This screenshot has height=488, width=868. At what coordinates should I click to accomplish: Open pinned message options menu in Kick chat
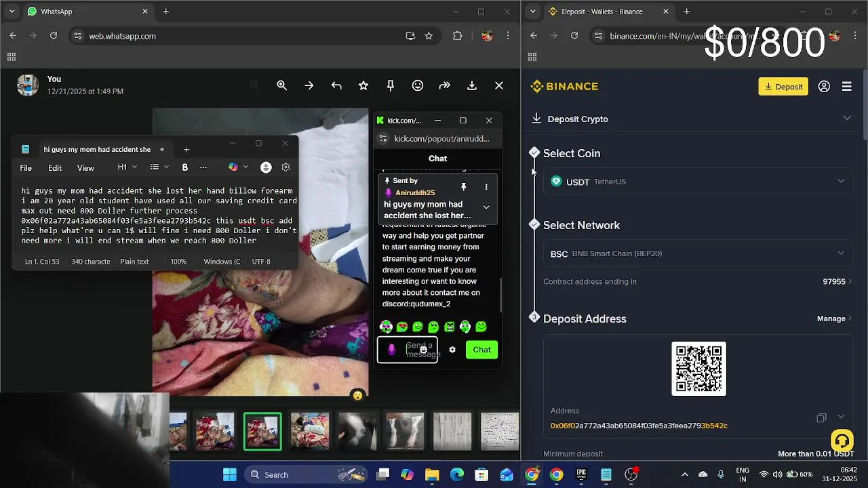(x=486, y=187)
